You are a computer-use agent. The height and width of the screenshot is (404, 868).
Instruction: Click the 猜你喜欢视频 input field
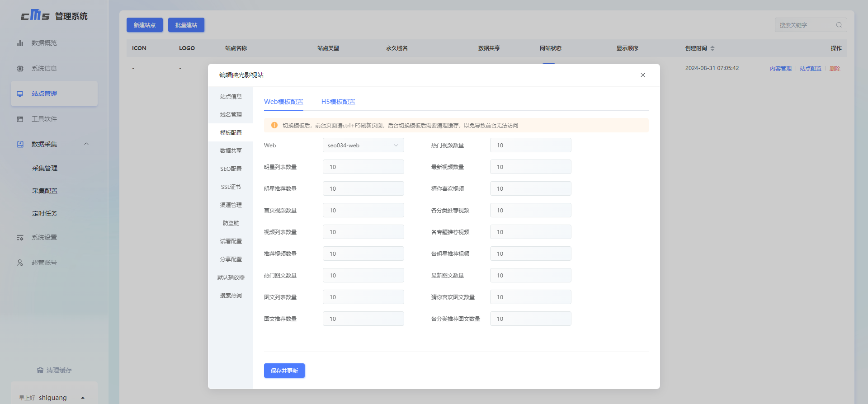(531, 188)
